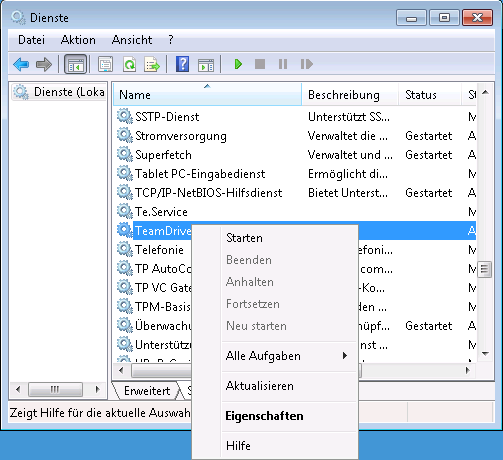Start service with green play icon
The image size is (503, 460).
click(238, 64)
